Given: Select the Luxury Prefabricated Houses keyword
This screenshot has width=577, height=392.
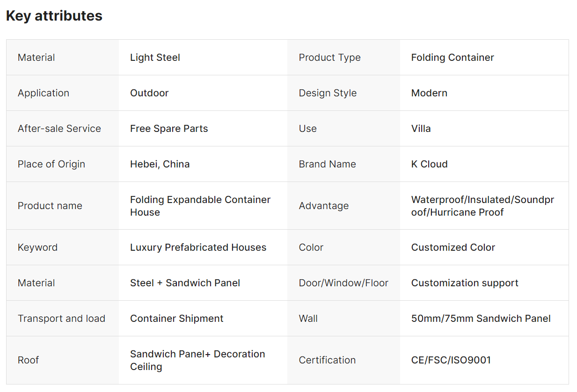Looking at the screenshot, I should click(198, 247).
